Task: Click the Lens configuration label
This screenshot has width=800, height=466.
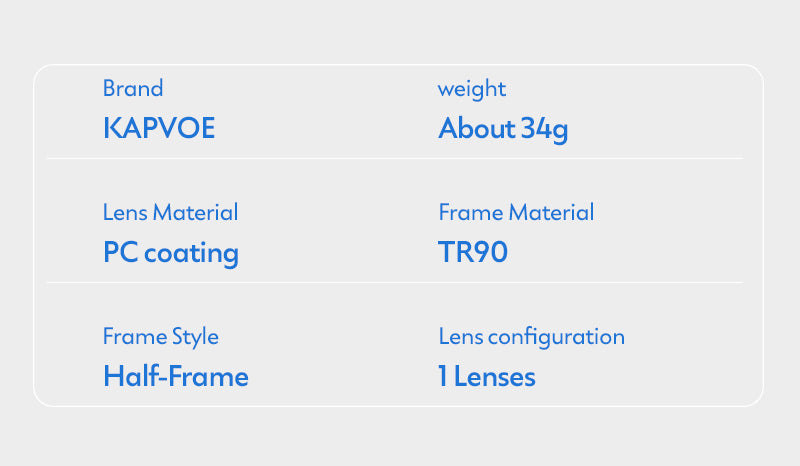Action: (x=531, y=337)
